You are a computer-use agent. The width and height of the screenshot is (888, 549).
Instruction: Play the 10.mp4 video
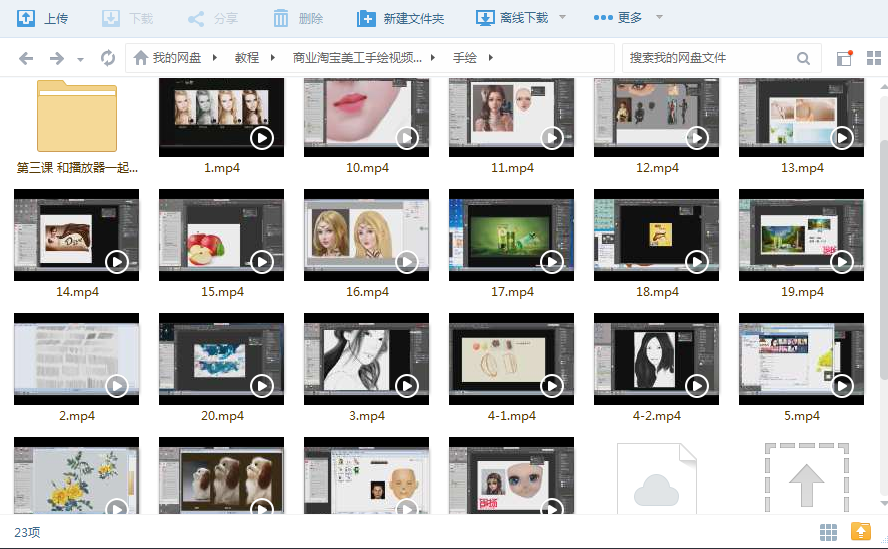point(407,138)
